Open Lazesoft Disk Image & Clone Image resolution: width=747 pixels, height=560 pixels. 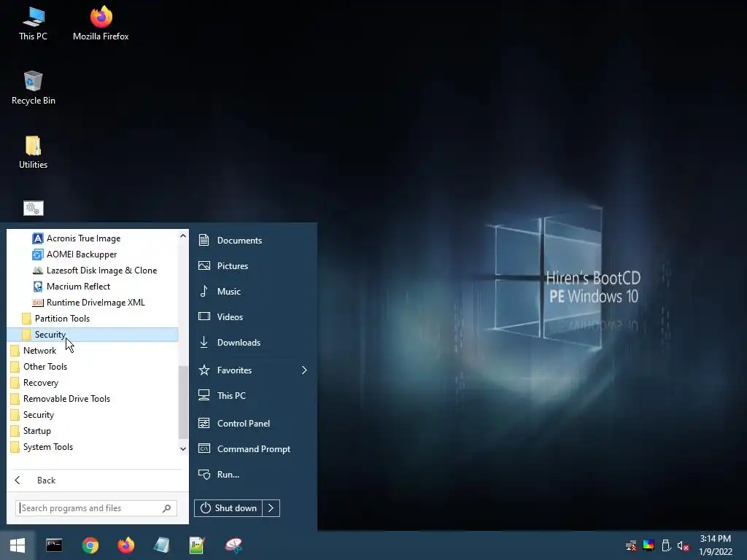93,271
